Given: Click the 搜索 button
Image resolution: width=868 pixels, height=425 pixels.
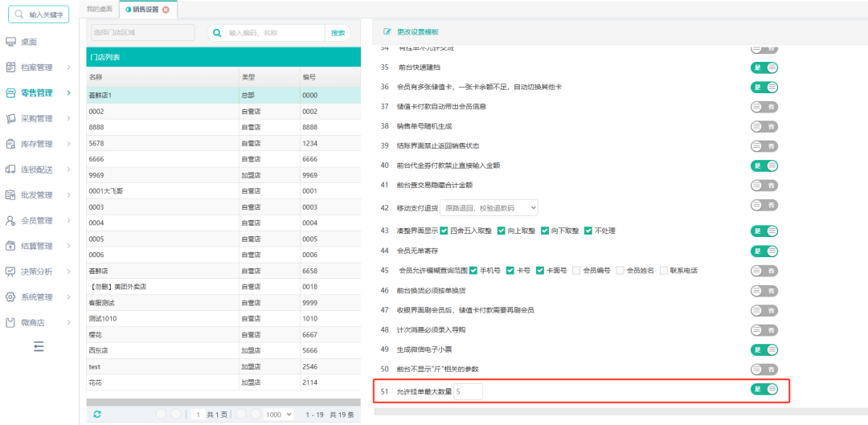Looking at the screenshot, I should pyautogui.click(x=338, y=33).
